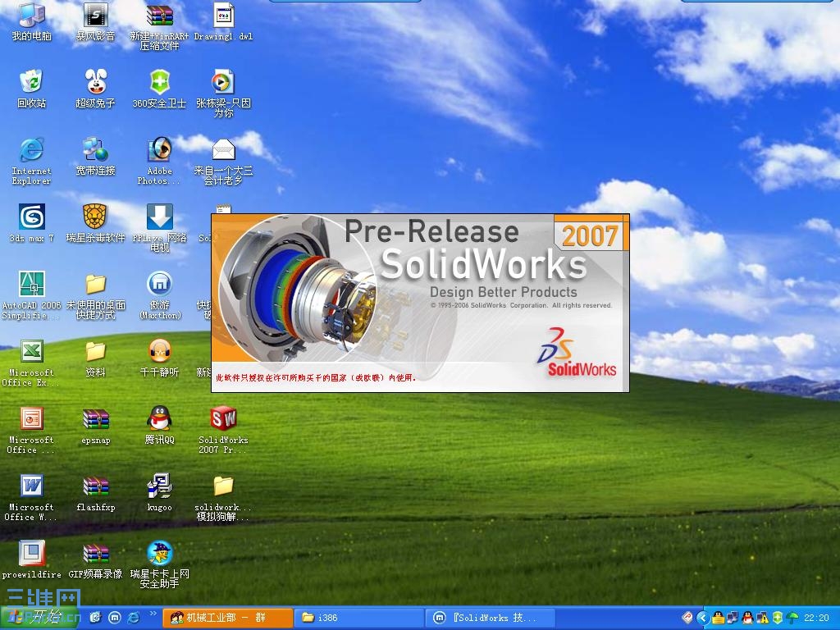Select the PPLive 网络电视 icon
Screen dimensions: 840x630
159,228
